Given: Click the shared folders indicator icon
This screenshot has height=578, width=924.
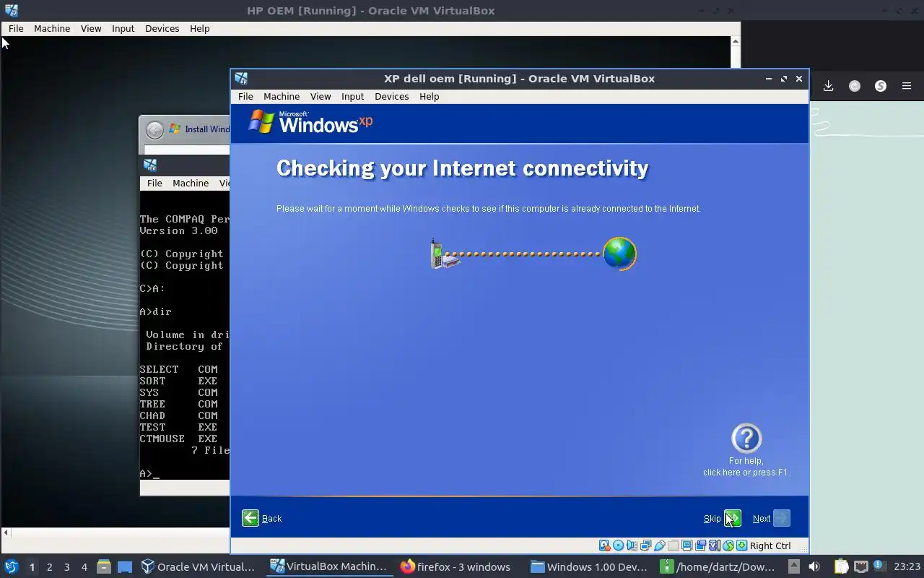Looking at the screenshot, I should coord(673,545).
